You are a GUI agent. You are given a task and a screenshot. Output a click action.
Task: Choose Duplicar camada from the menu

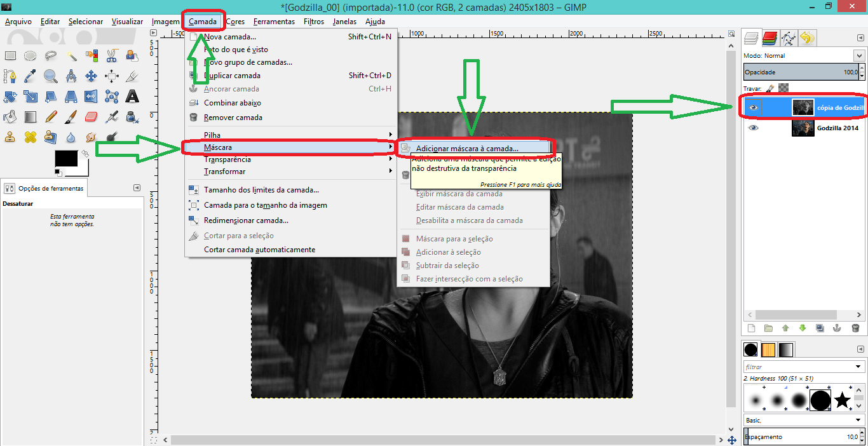[232, 76]
